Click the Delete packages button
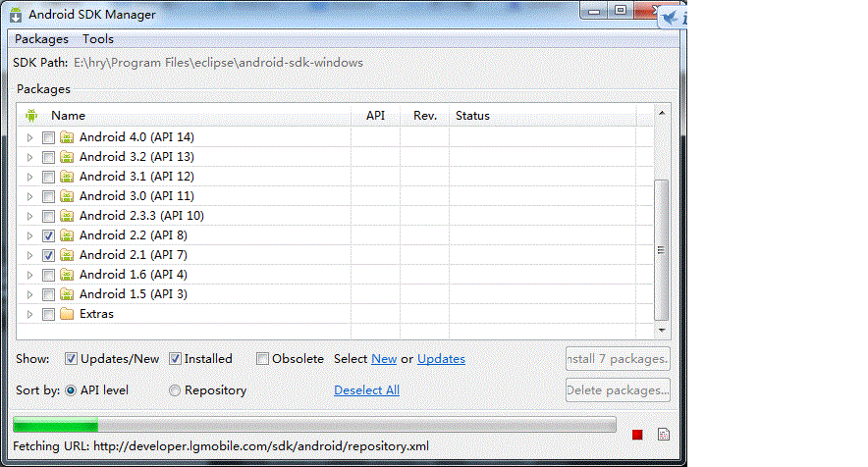 point(618,390)
